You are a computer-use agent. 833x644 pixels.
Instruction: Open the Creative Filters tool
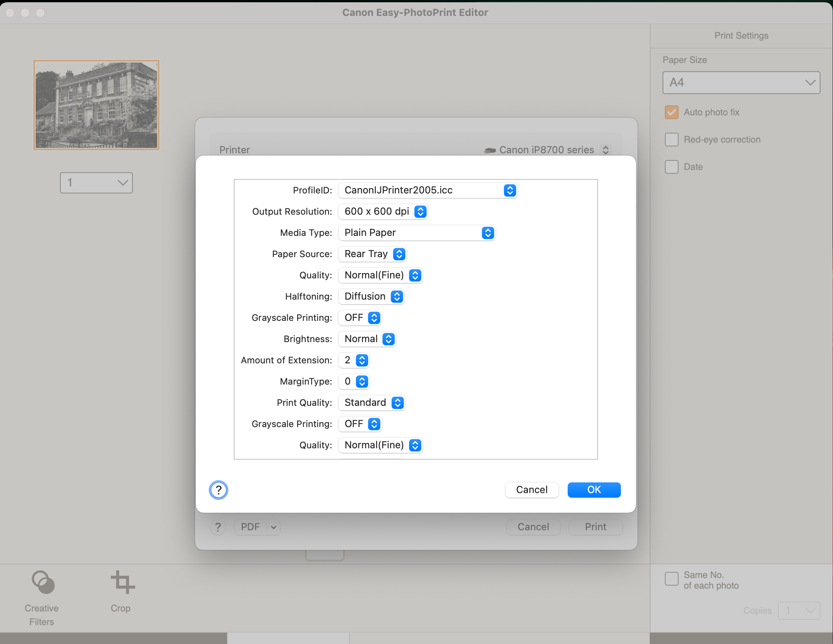coord(42,597)
